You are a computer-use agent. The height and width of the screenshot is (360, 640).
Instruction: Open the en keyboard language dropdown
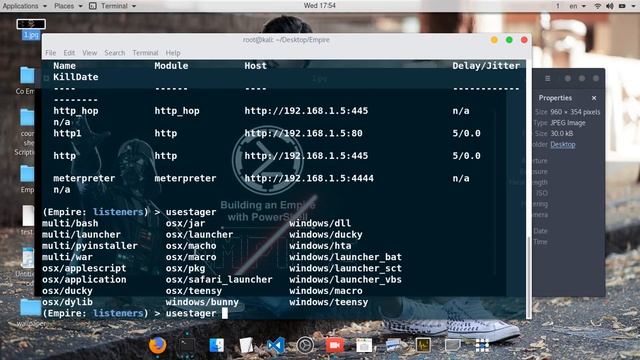pyautogui.click(x=577, y=6)
